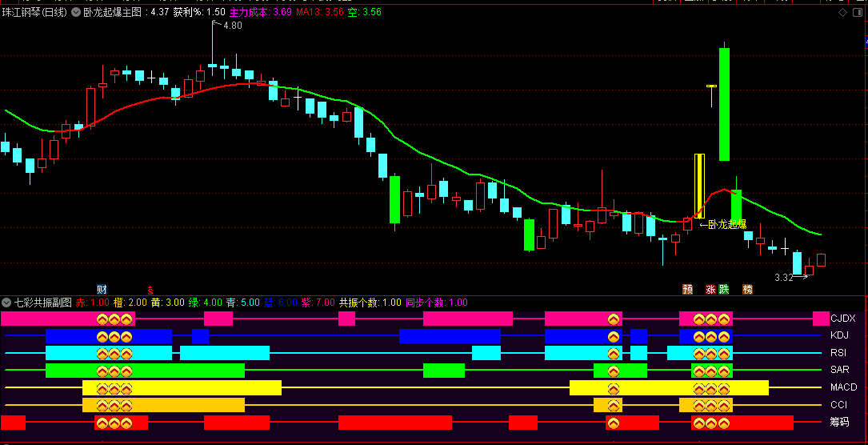Viewport: 868px width, 445px height.
Task: Click the 3.32 low price label
Action: tap(784, 277)
